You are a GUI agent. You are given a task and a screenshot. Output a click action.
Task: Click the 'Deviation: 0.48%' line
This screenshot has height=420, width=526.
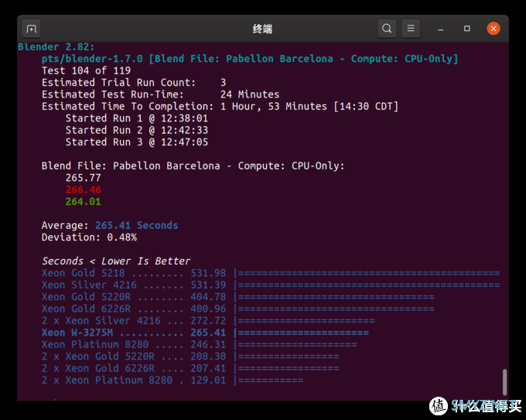pos(89,237)
